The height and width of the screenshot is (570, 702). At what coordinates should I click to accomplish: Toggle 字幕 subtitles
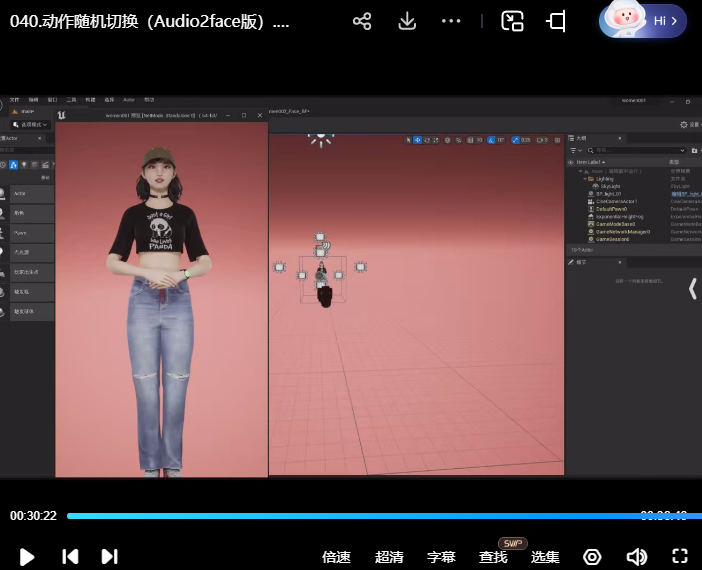441,557
